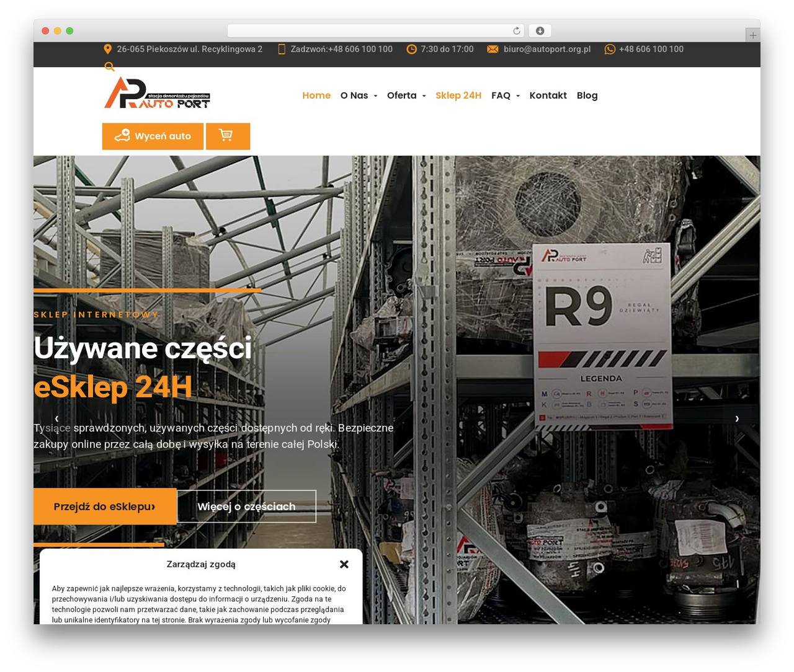
Task: Click the envelope icon beside the email address
Action: tap(493, 49)
